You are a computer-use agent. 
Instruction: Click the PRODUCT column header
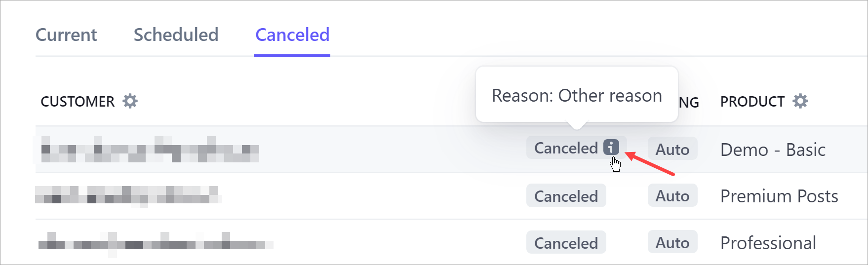pos(752,102)
